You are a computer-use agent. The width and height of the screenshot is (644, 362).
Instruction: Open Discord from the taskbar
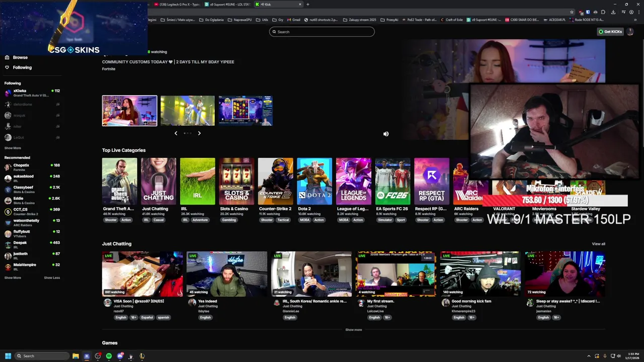pos(120,356)
